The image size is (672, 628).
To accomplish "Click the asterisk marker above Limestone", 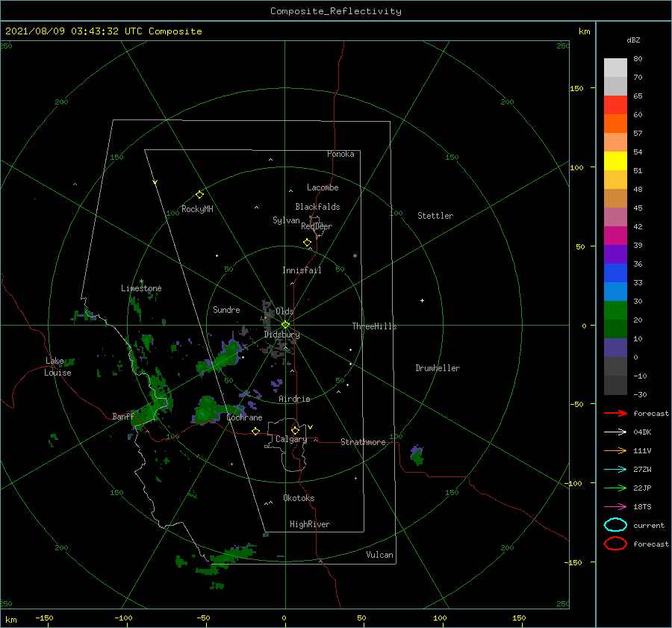I will click(x=141, y=282).
